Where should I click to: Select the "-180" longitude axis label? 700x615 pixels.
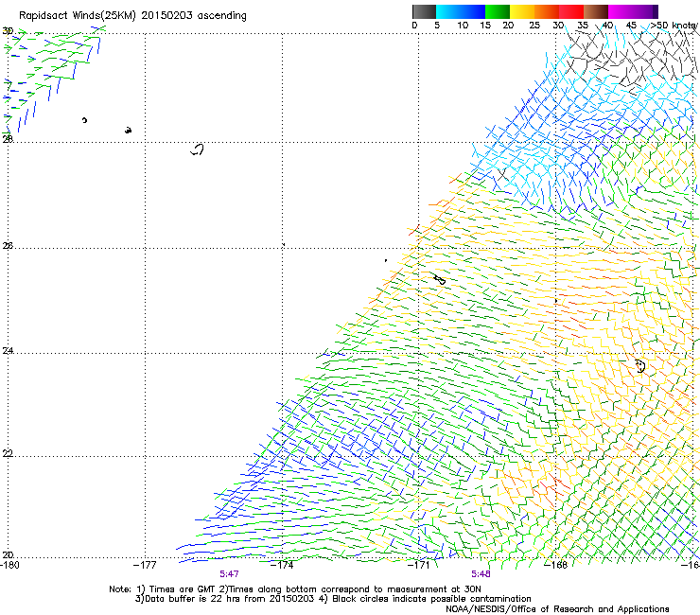point(9,565)
